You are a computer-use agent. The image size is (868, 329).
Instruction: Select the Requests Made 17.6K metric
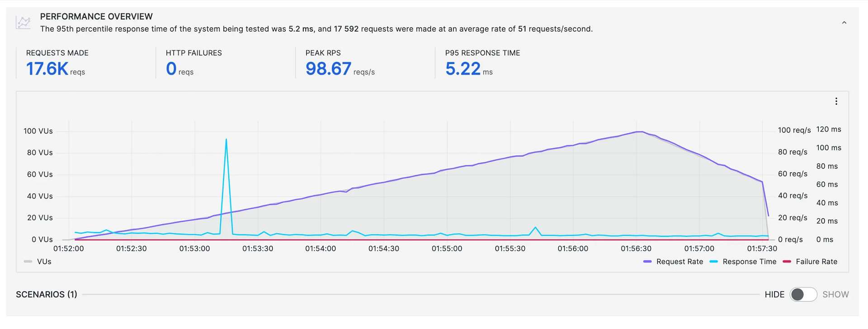pos(47,69)
